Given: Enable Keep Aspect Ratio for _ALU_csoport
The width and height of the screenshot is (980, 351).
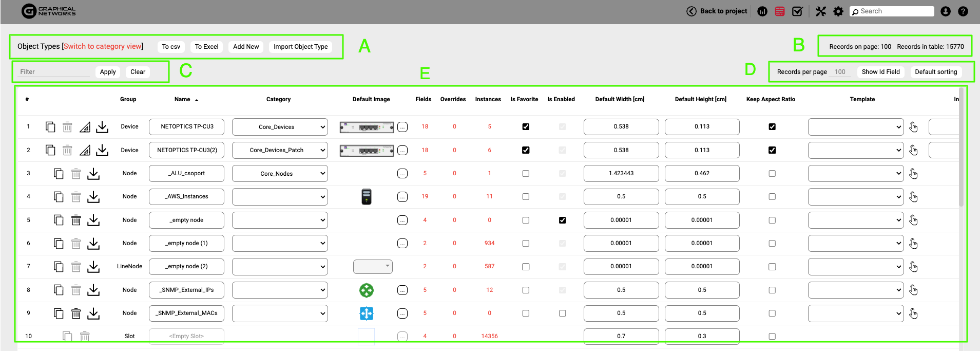Looking at the screenshot, I should point(772,174).
